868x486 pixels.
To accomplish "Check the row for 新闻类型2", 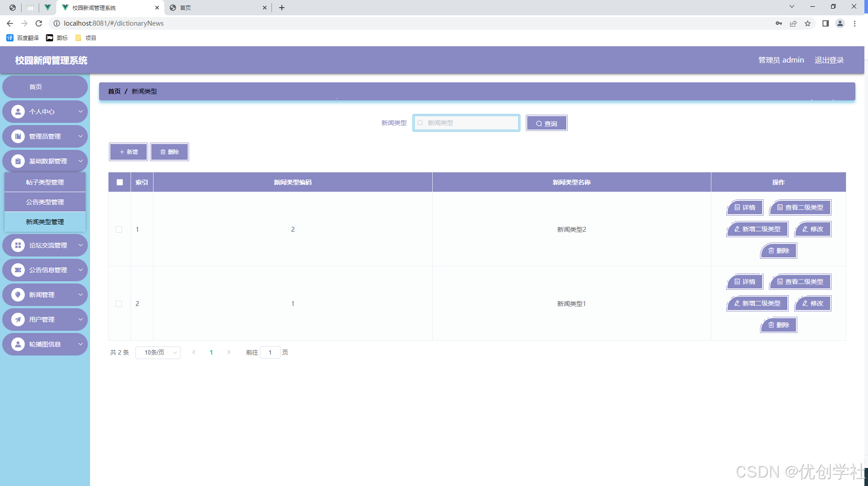I will pyautogui.click(x=119, y=229).
